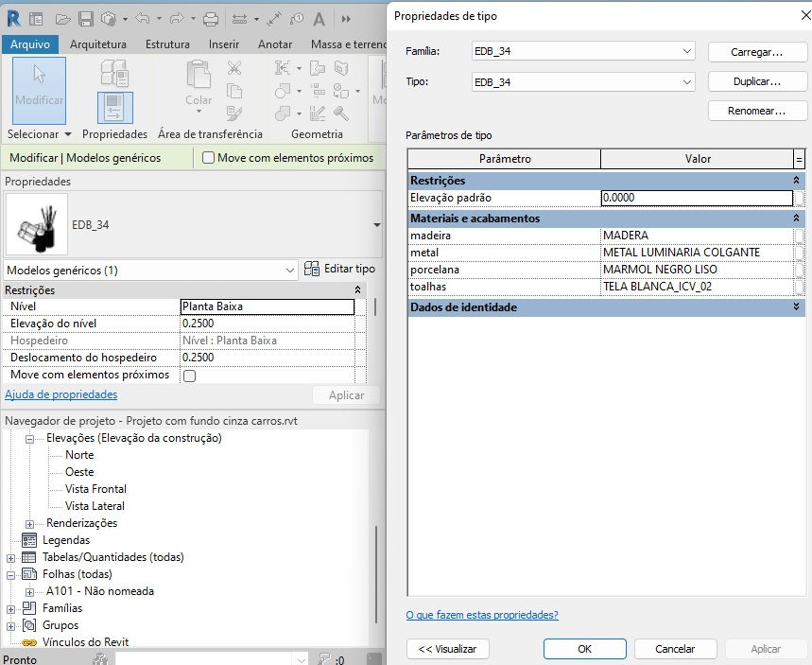Collapse Restrições group in type parameters
The height and width of the screenshot is (665, 812).
pos(796,181)
